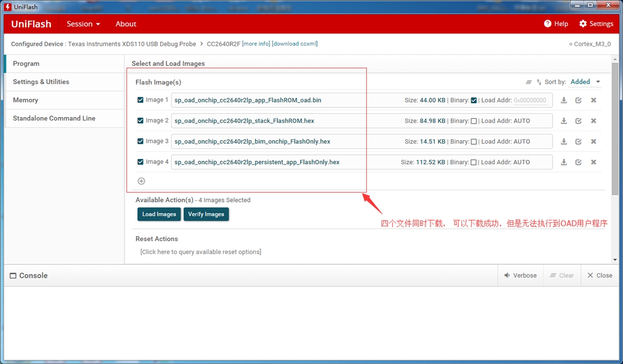Remove Image 1 with its X icon

pos(593,100)
